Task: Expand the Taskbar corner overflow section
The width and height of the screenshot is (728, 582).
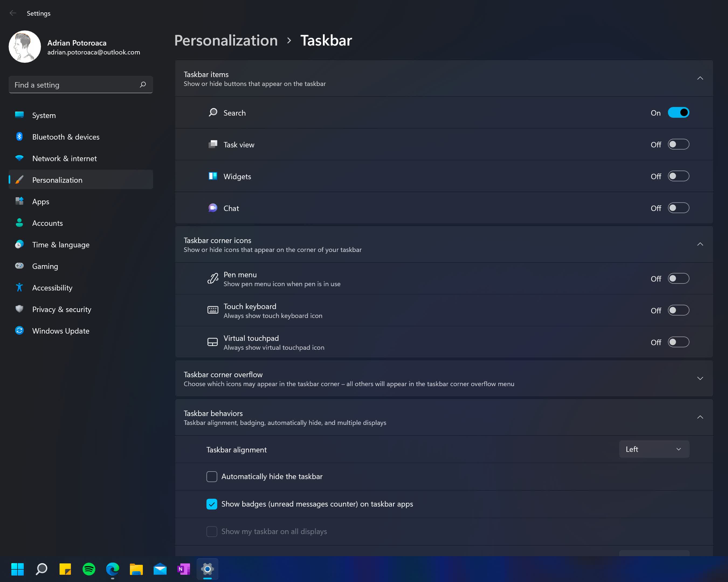Action: (x=700, y=379)
